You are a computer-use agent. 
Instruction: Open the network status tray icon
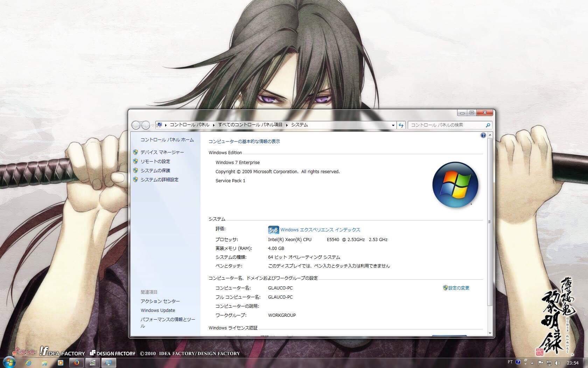549,363
